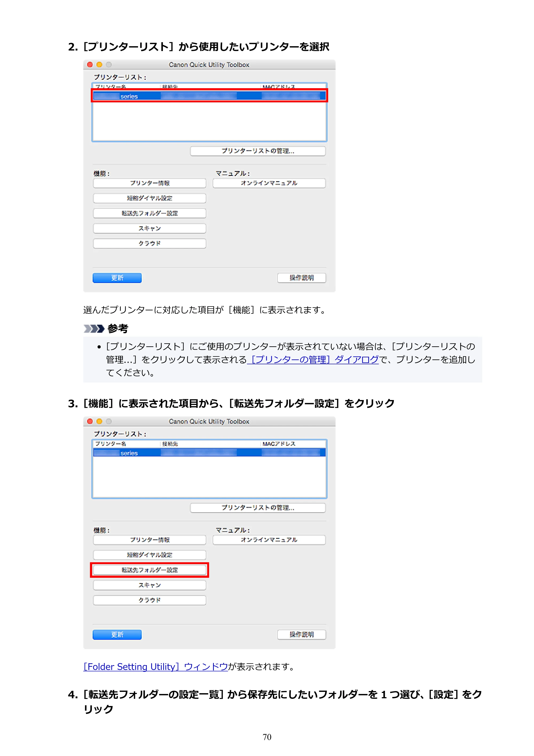Click プリンターリストの管理... in lower window
The width and height of the screenshot is (534, 756).
point(258,508)
